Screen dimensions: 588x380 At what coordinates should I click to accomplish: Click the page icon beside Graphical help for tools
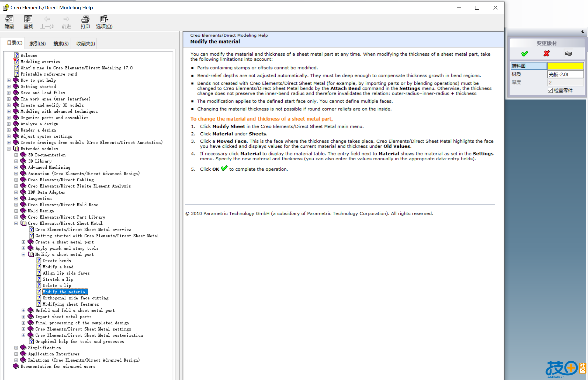coord(31,341)
